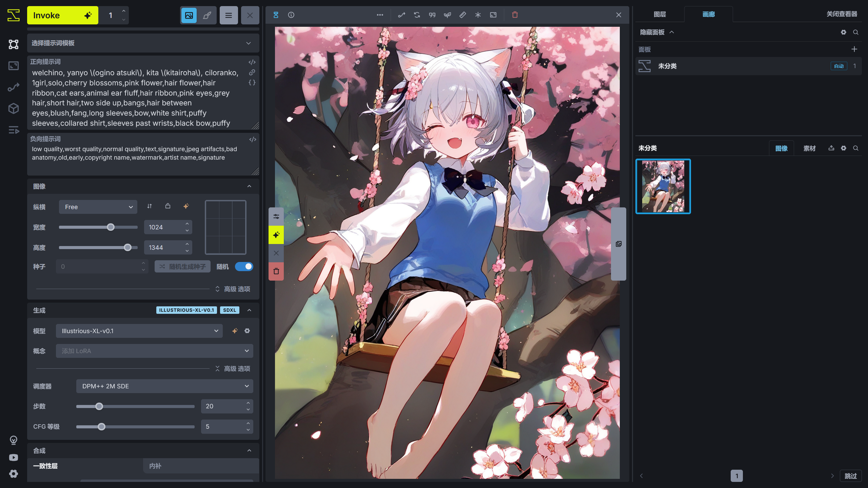Switch to the 素材 assets tab
This screenshot has width=868, height=488.
click(809, 148)
